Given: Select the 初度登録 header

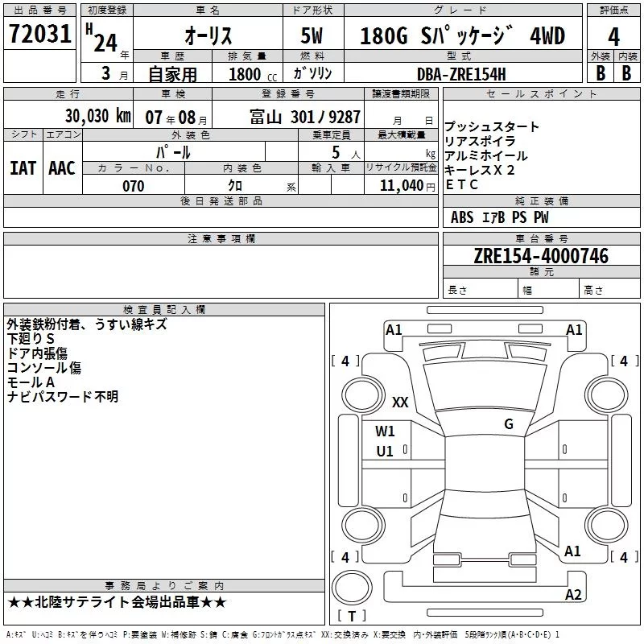Looking at the screenshot, I should (107, 10).
